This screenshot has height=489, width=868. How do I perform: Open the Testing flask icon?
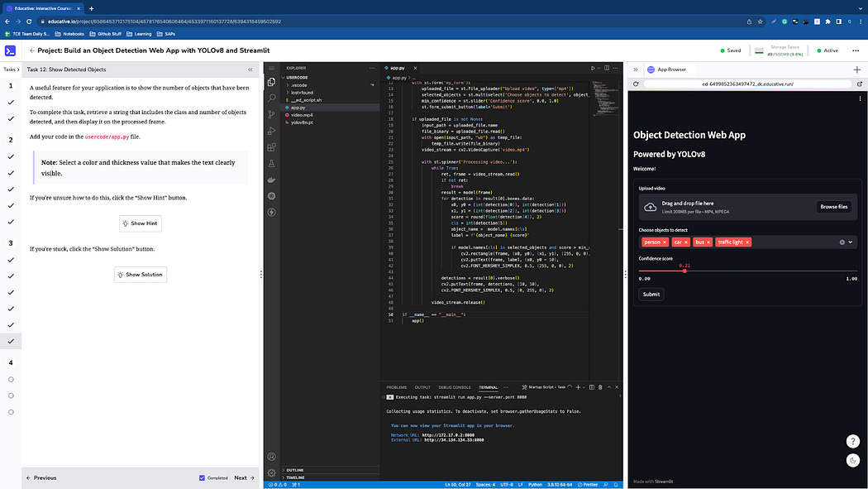coord(271,163)
